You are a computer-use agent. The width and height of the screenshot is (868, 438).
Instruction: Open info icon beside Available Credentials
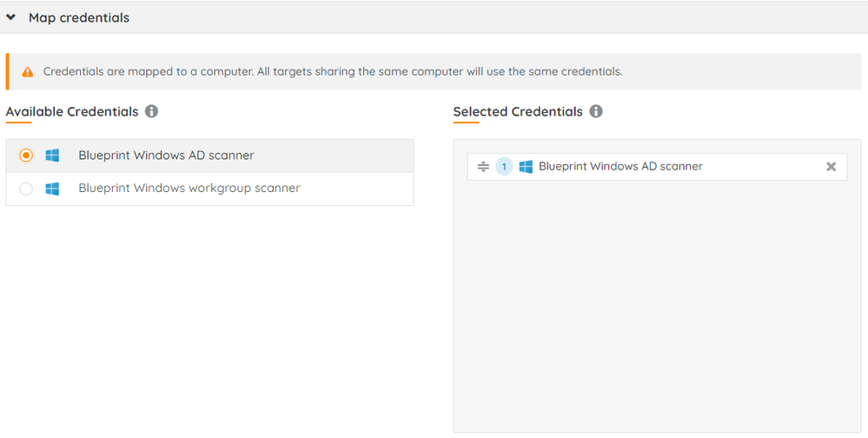[x=152, y=111]
